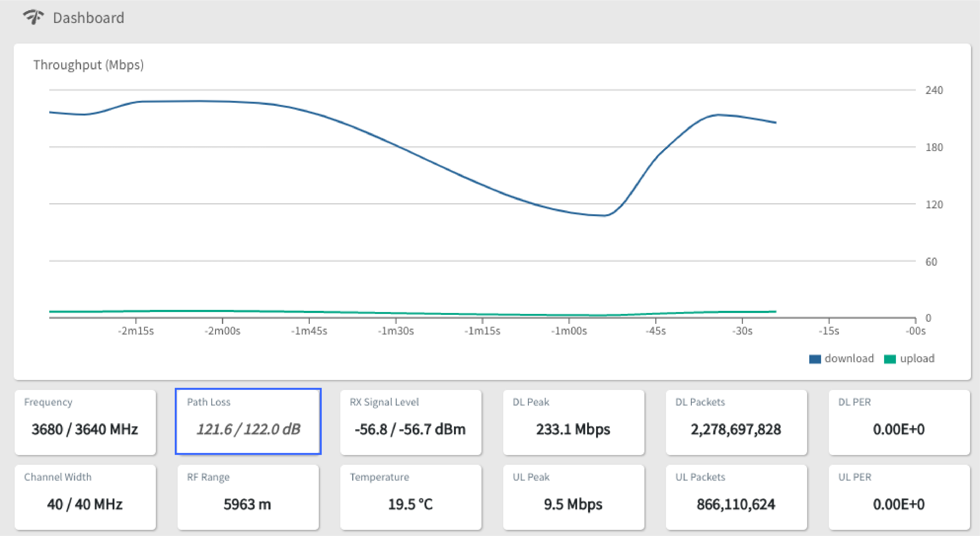Select the Channel Width 40 / 40 MHz tile
Viewport: 980px width, 536px height.
[85, 497]
